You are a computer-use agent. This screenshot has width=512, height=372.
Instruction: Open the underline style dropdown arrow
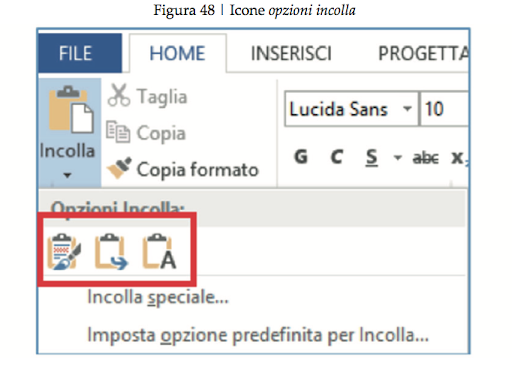(x=397, y=157)
